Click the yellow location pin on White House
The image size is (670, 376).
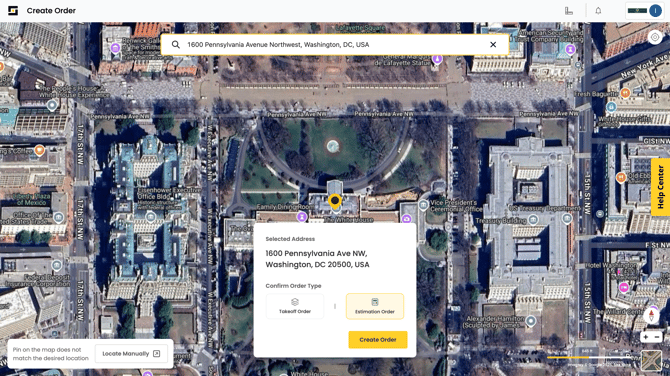click(335, 202)
